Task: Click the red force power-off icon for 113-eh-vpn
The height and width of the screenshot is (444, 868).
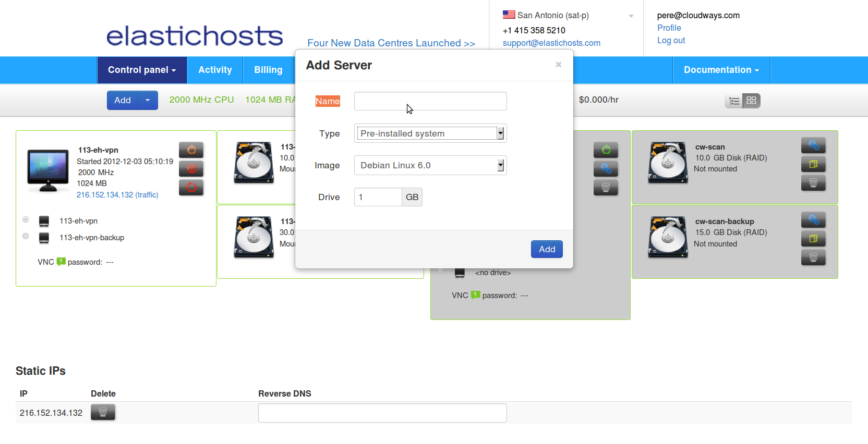Action: tap(191, 169)
